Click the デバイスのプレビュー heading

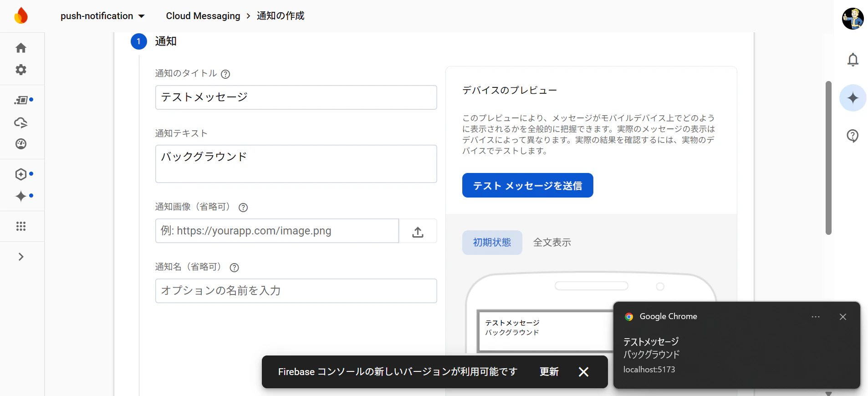click(x=510, y=90)
